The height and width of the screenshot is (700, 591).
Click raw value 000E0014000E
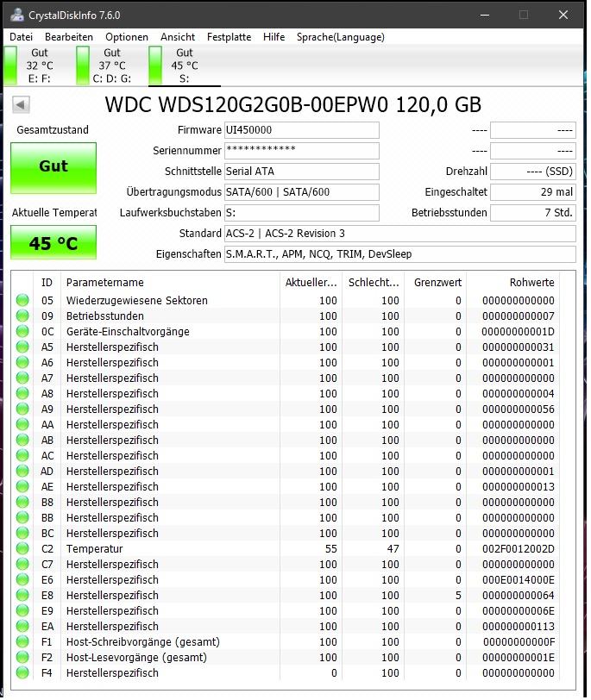coord(519,580)
